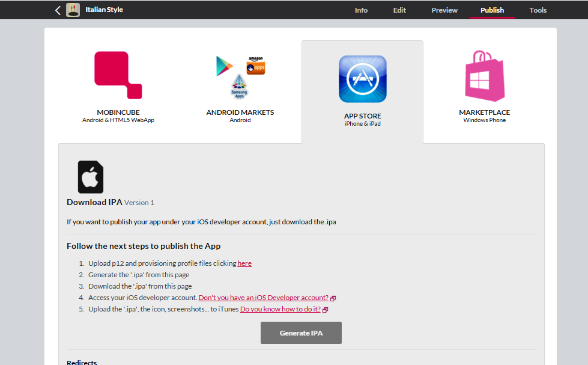This screenshot has width=588, height=365.
Task: Click the Italian Style app thumbnail icon
Action: [x=73, y=10]
